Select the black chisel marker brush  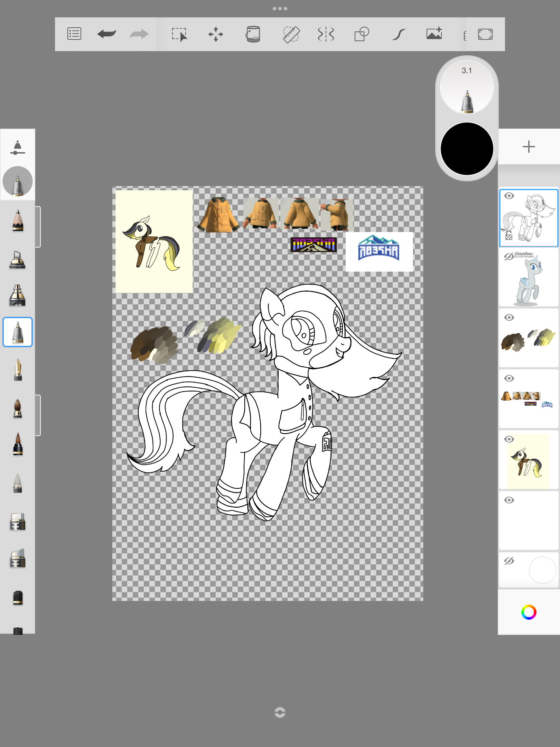(x=18, y=598)
